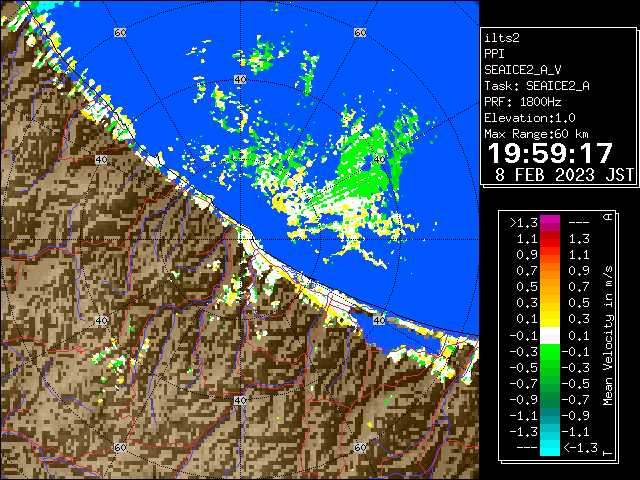The height and width of the screenshot is (480, 640).
Task: Select the 'Task: SEAICE2_A' line
Action: point(537,86)
